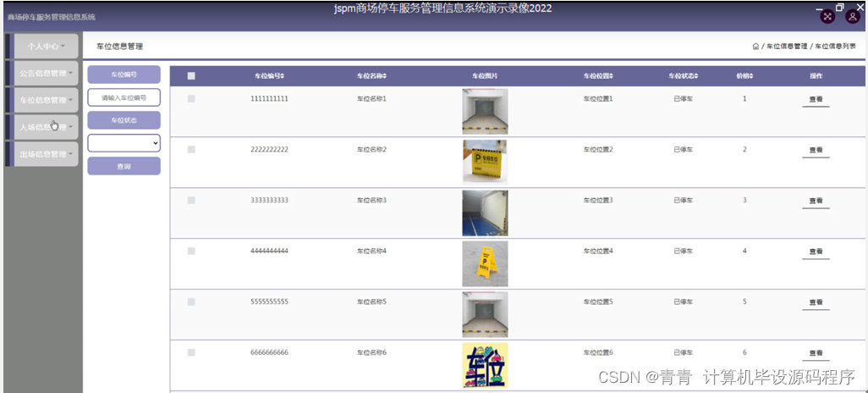Screen dimensions: 868x393
Task: Click the 车位信息管理 breadcrumb link
Action: (x=787, y=47)
